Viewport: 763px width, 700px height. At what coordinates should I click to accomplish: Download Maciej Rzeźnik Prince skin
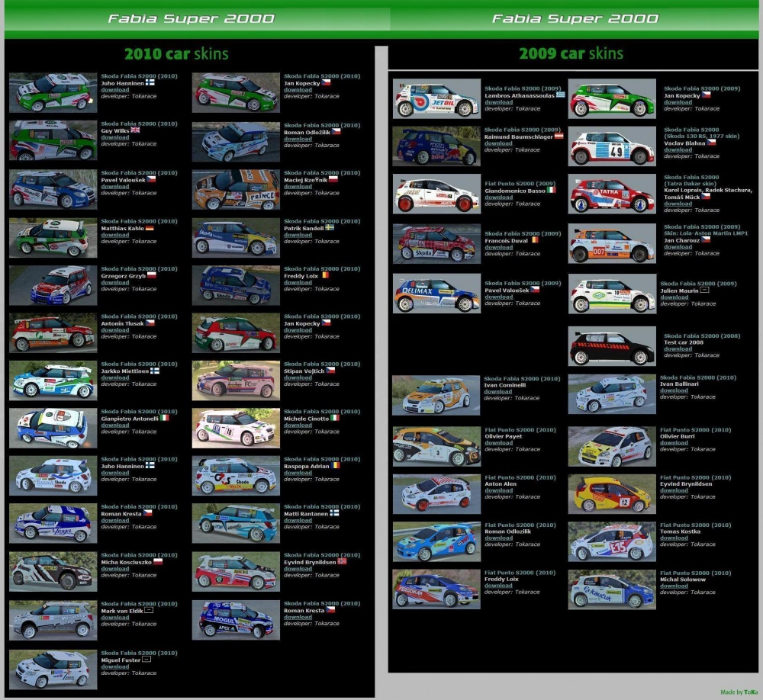click(x=298, y=186)
